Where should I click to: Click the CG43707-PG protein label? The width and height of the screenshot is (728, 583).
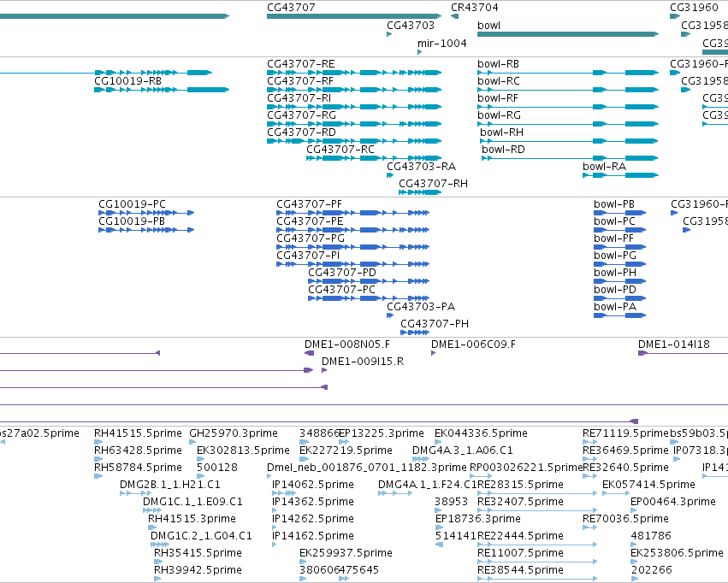point(311,238)
